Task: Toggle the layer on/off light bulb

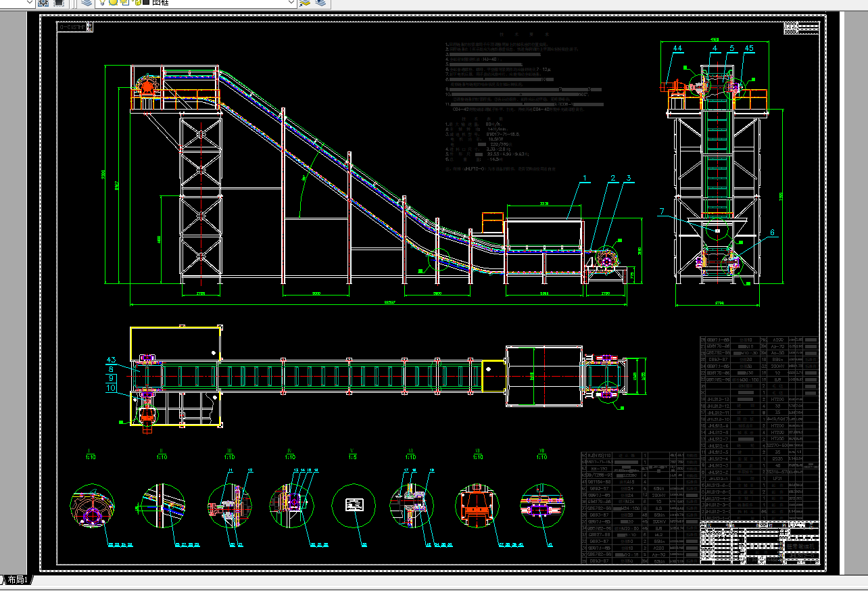Action: tap(103, 3)
